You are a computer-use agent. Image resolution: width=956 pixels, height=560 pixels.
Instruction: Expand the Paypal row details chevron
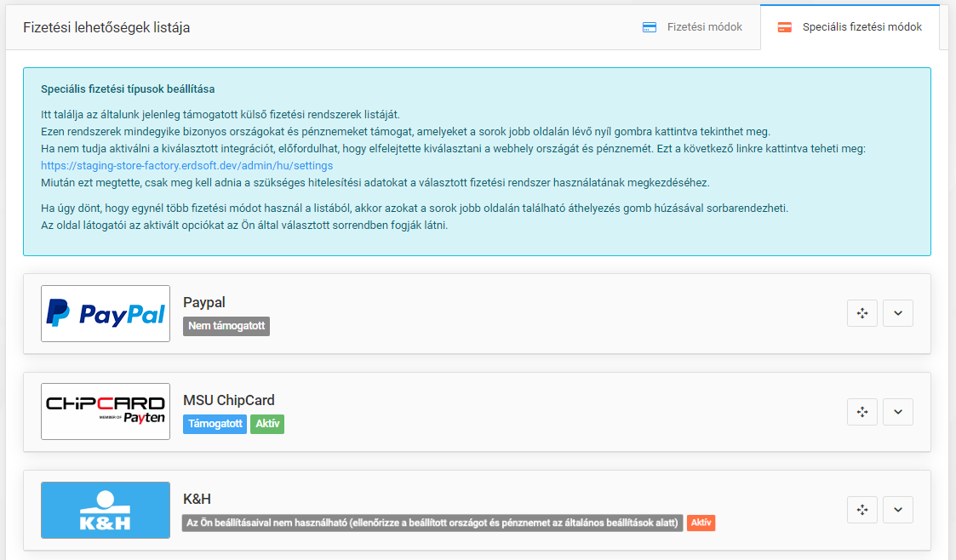click(898, 313)
